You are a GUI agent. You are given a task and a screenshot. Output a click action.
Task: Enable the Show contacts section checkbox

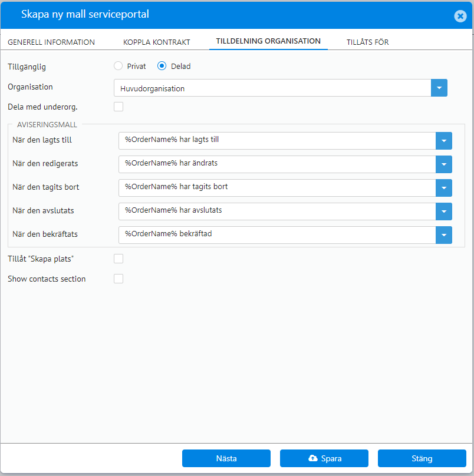point(119,279)
